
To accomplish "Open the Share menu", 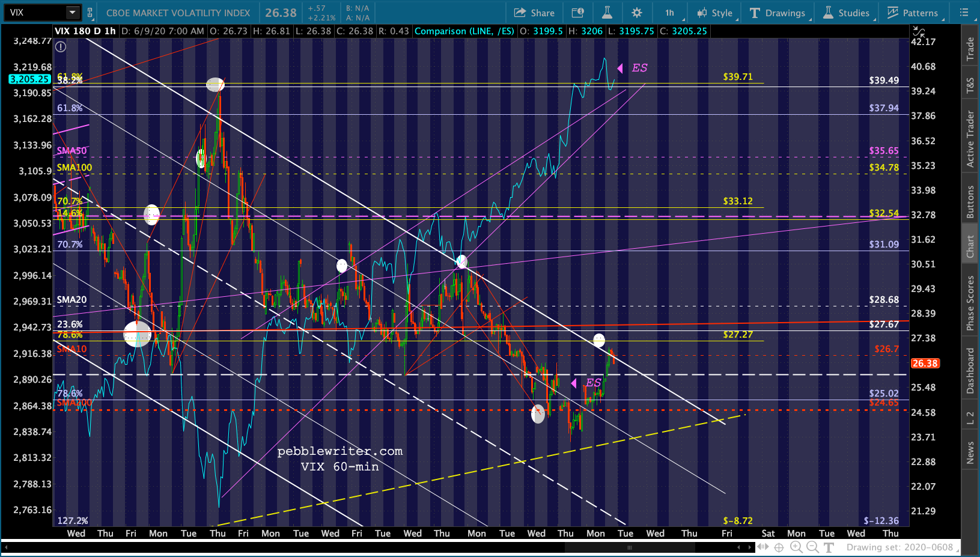I will tap(534, 13).
